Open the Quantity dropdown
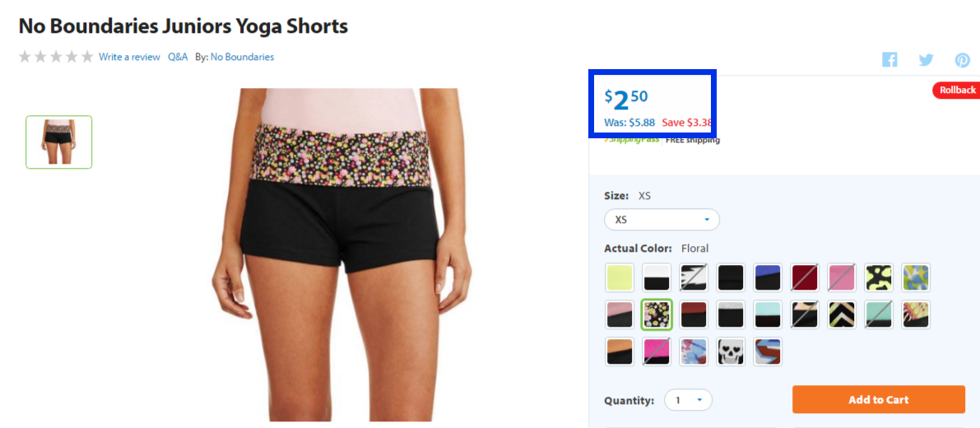980x428 pixels. pos(688,400)
